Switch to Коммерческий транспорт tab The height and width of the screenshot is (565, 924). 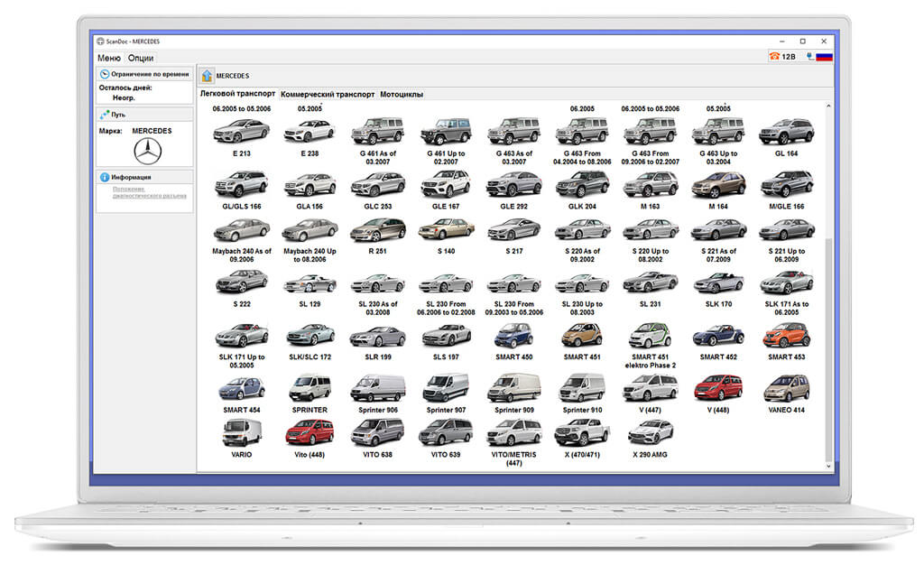[x=328, y=94]
